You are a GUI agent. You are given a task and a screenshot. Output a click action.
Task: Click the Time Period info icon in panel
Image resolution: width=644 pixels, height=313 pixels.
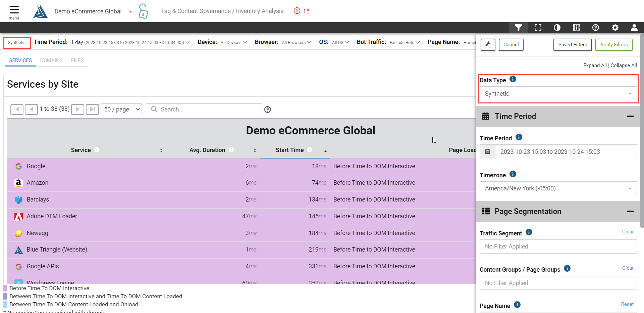pyautogui.click(x=519, y=137)
